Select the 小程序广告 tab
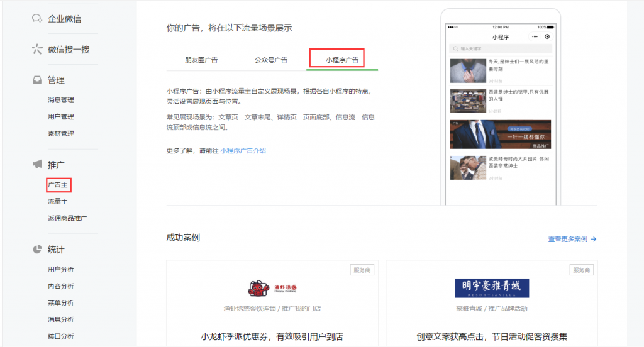The image size is (644, 347). [342, 60]
